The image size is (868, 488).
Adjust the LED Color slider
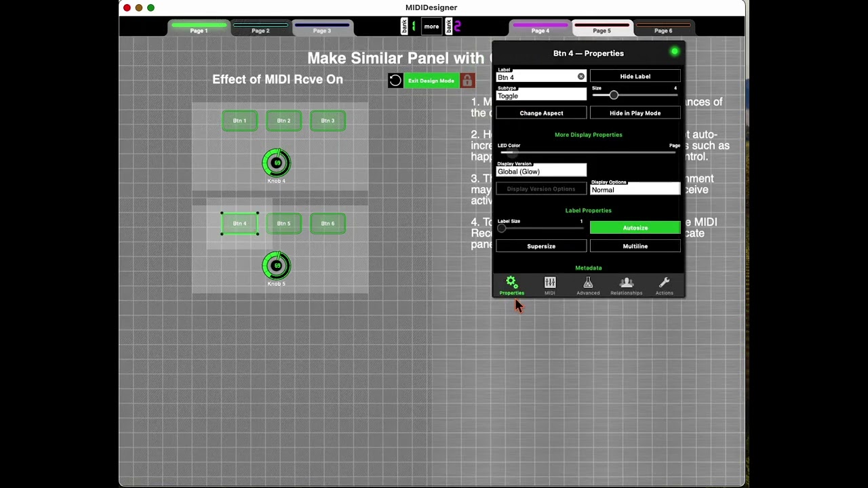(x=587, y=152)
